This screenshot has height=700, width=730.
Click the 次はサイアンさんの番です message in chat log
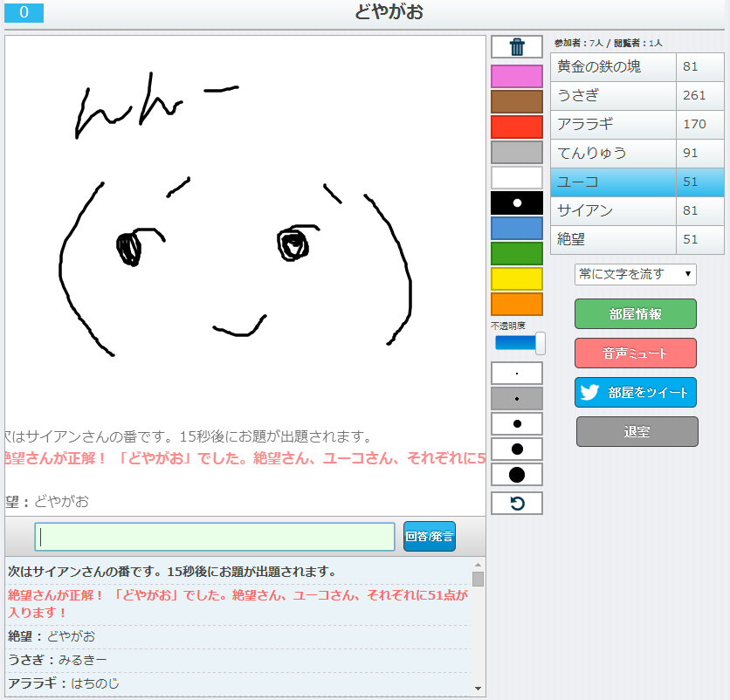click(172, 572)
